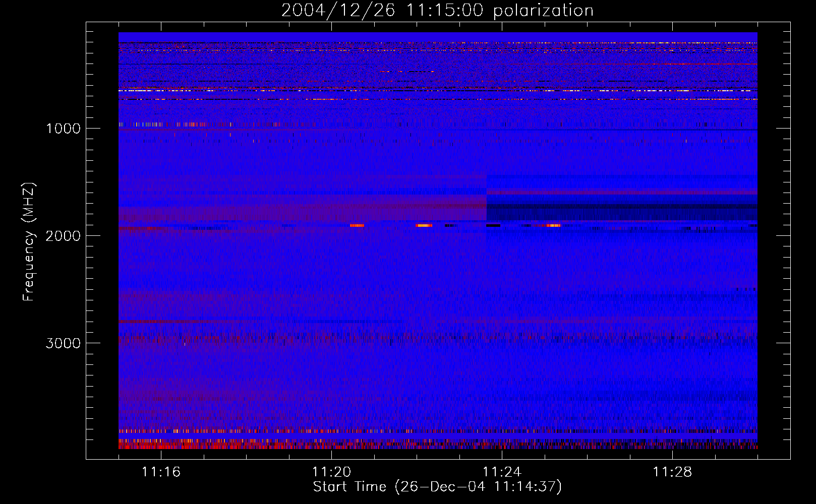This screenshot has height=504, width=816.
Task: Click the 11:16 time axis label
Action: click(x=161, y=472)
